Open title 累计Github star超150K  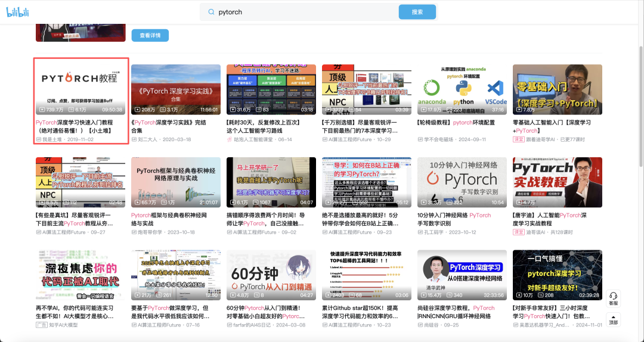(x=360, y=312)
